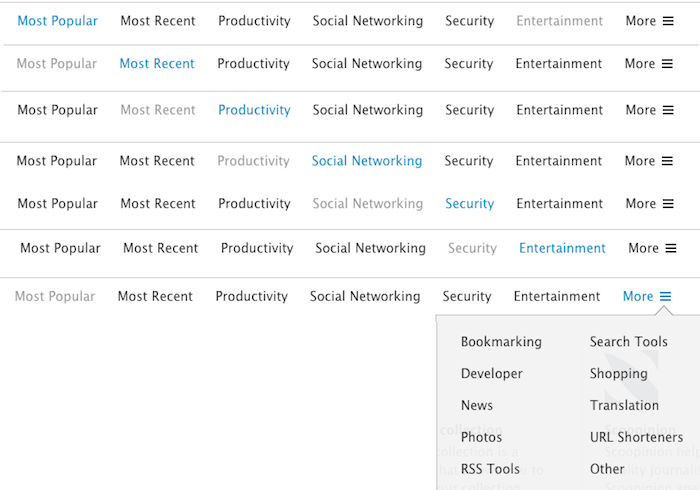Select the blue Most Popular tab
The height and width of the screenshot is (490, 700).
tap(58, 21)
